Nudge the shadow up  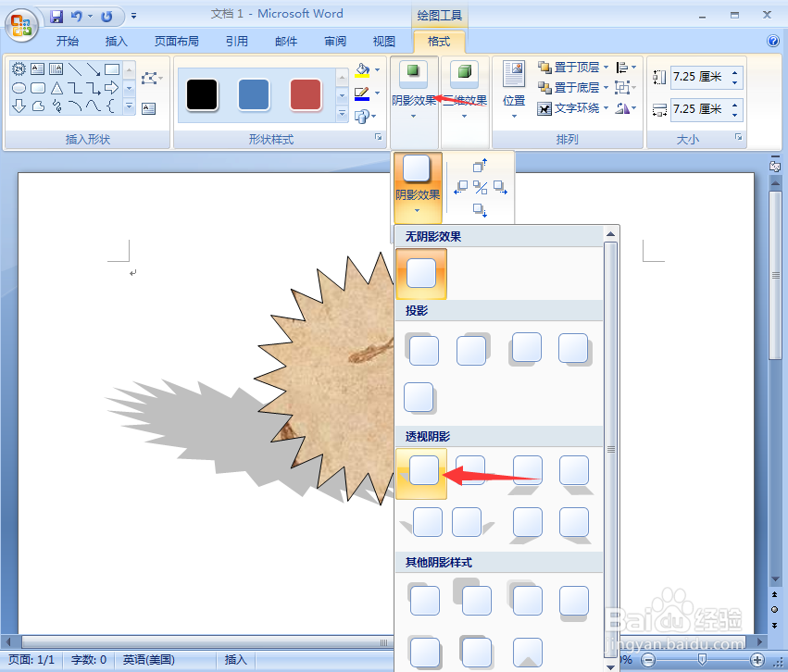(480, 166)
